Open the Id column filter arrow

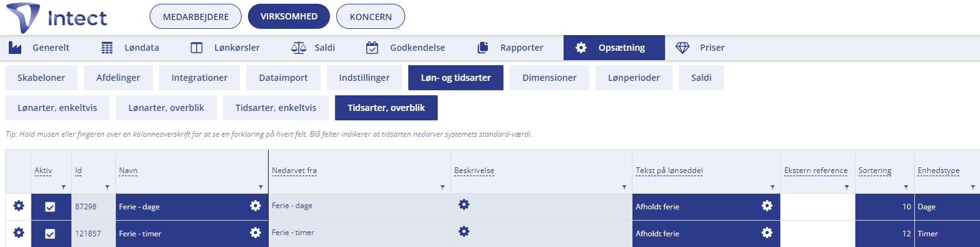coord(108,187)
